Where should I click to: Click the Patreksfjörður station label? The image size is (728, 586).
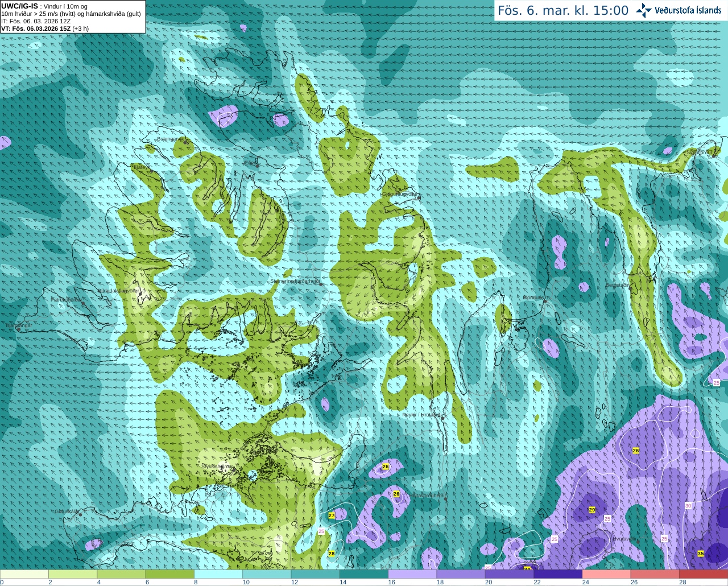click(x=67, y=299)
